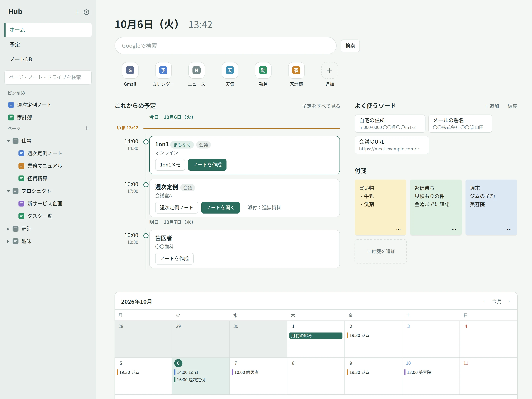
Task: Open the カレンダー shortcut icon
Action: [x=163, y=70]
